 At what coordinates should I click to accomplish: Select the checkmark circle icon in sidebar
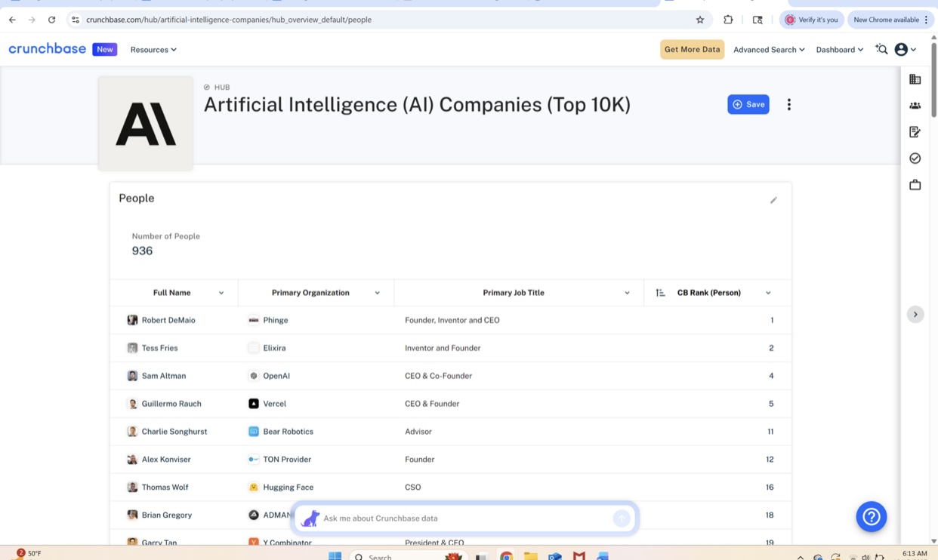(x=915, y=158)
